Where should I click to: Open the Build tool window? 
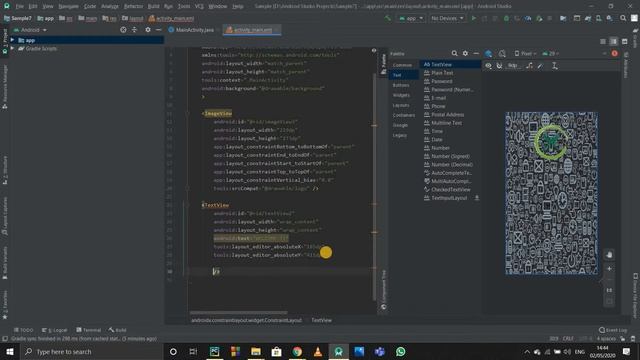click(x=118, y=330)
